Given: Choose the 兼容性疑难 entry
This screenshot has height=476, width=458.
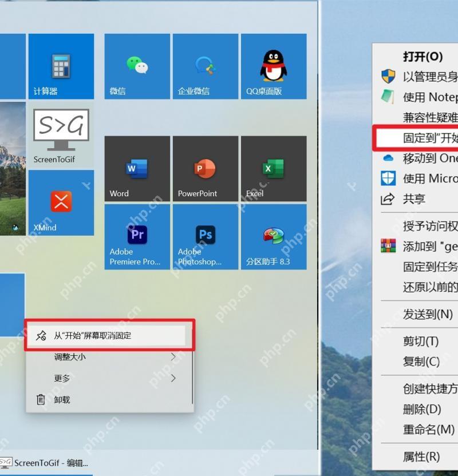Looking at the screenshot, I should pos(416,117).
